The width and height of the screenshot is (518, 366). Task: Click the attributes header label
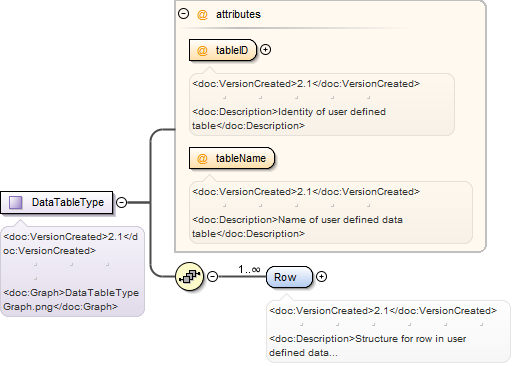click(x=238, y=14)
